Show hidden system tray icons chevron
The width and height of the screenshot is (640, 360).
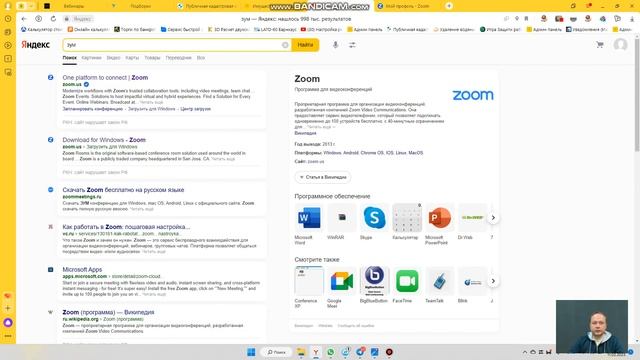525,352
